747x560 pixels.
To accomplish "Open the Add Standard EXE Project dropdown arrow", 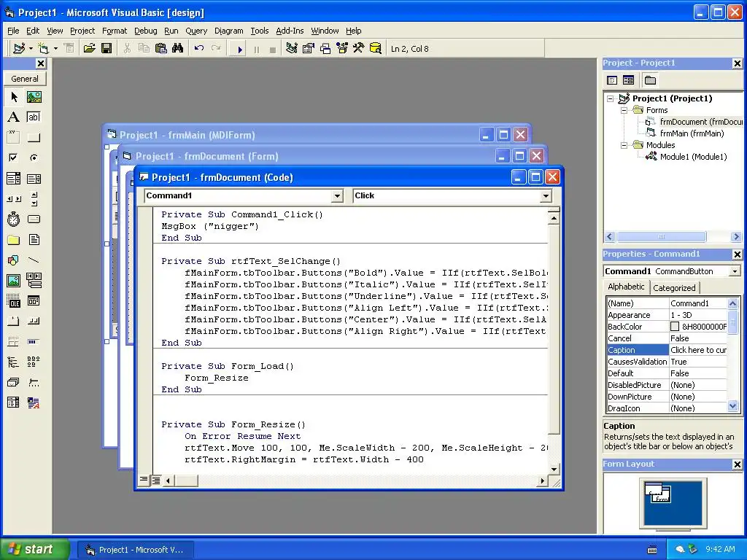I will coord(31,49).
